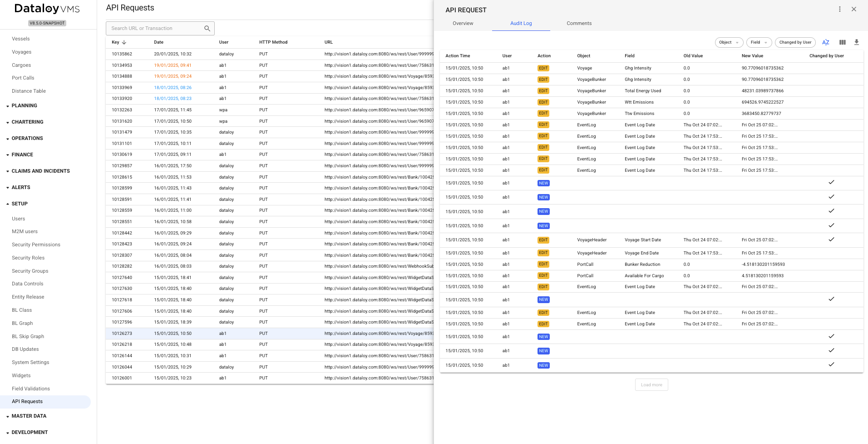Click the Search URL or Transaction field
The width and height of the screenshot is (868, 444).
click(x=154, y=28)
